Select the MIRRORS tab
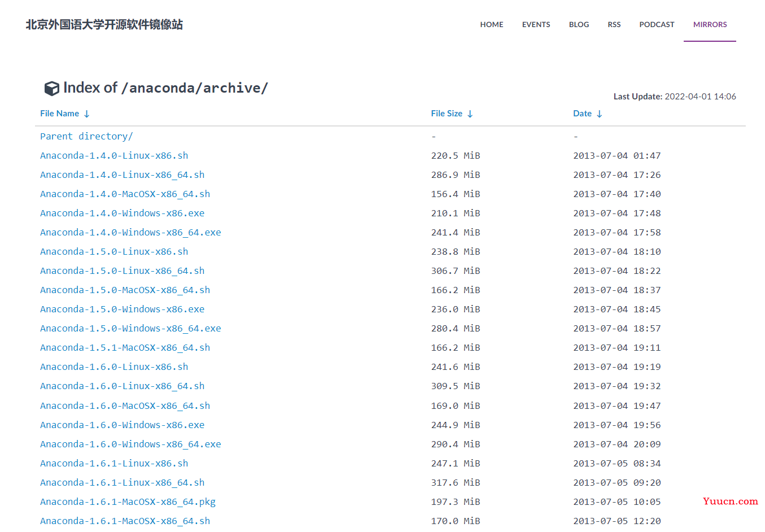The height and width of the screenshot is (532, 765). (710, 24)
